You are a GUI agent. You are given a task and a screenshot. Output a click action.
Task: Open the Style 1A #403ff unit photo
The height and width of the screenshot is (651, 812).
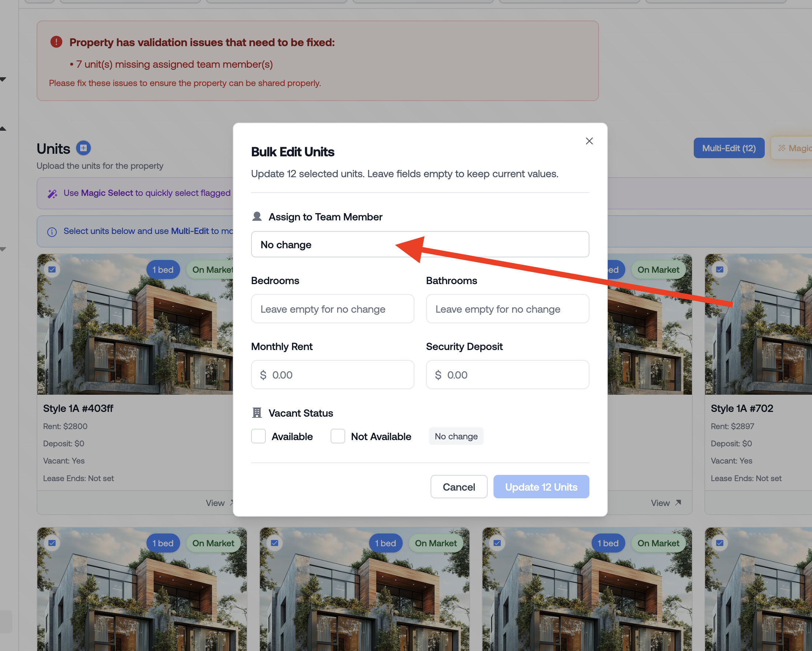click(135, 324)
